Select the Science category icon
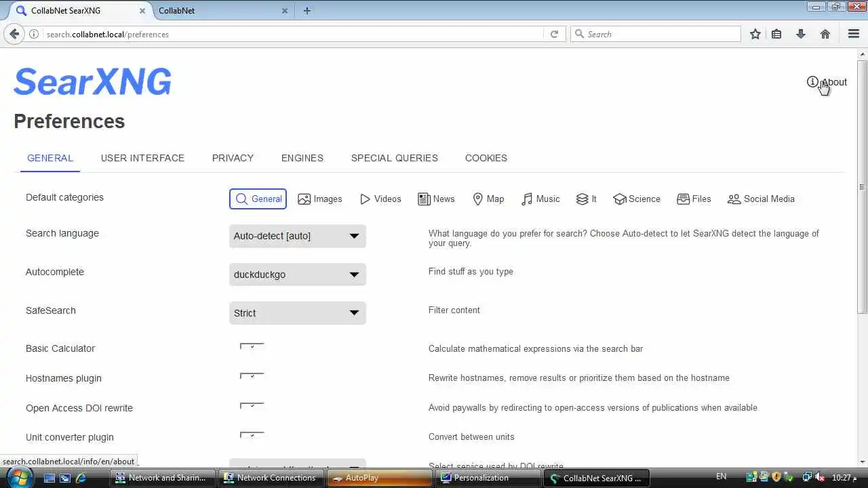This screenshot has height=488, width=868. (619, 199)
